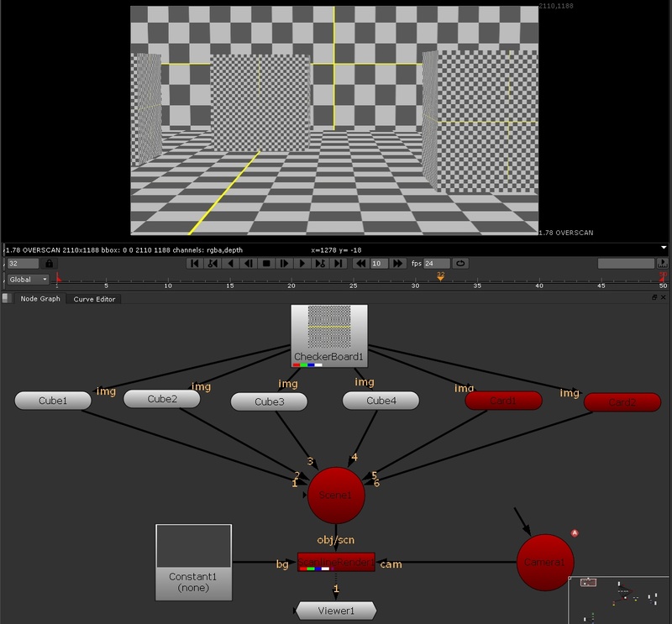Open the Global frame range dropdown
Screen dimensions: 672x624
click(29, 279)
